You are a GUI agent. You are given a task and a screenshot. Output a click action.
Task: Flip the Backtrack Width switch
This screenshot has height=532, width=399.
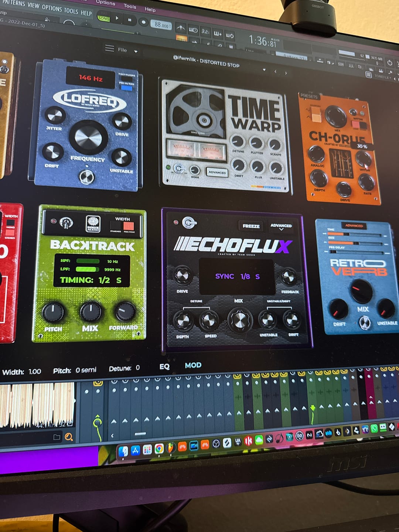pos(123,226)
